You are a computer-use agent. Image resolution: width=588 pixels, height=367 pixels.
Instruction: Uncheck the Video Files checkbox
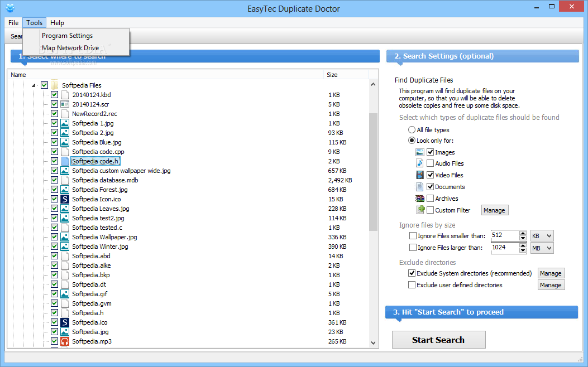point(430,175)
